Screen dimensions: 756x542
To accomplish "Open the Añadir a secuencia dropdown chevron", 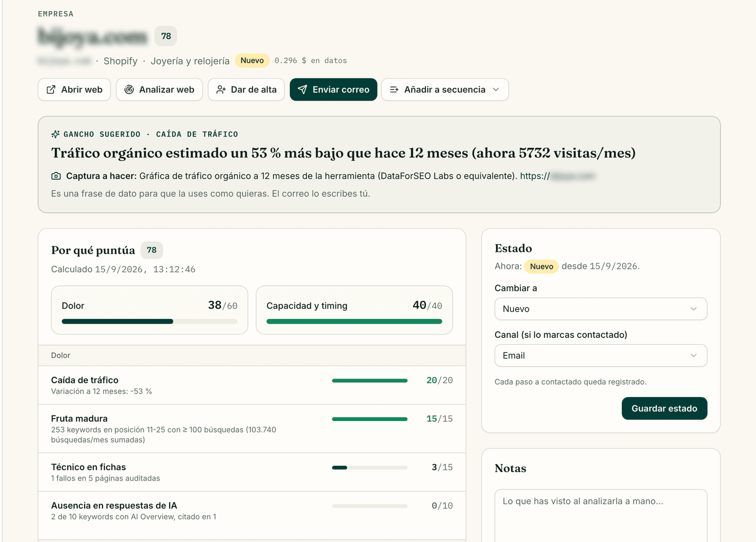I will (x=496, y=90).
